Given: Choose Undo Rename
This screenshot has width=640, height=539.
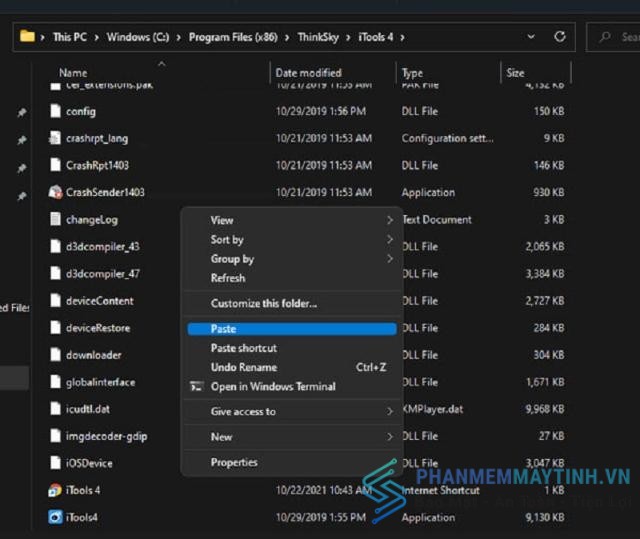Looking at the screenshot, I should (291, 367).
